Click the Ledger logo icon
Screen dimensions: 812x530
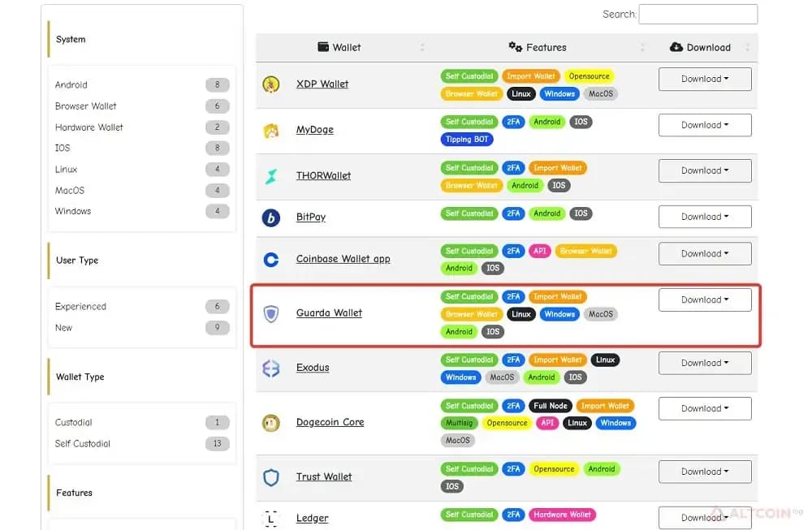click(x=271, y=518)
